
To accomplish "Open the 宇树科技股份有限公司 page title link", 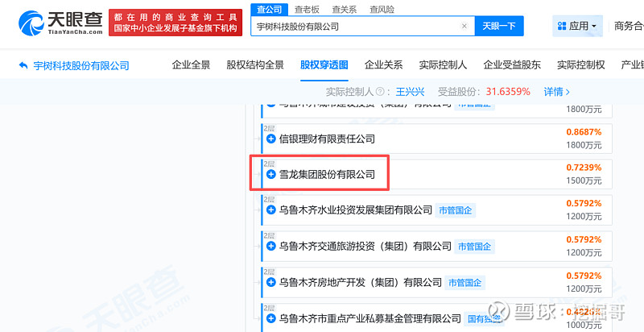I will [x=81, y=65].
